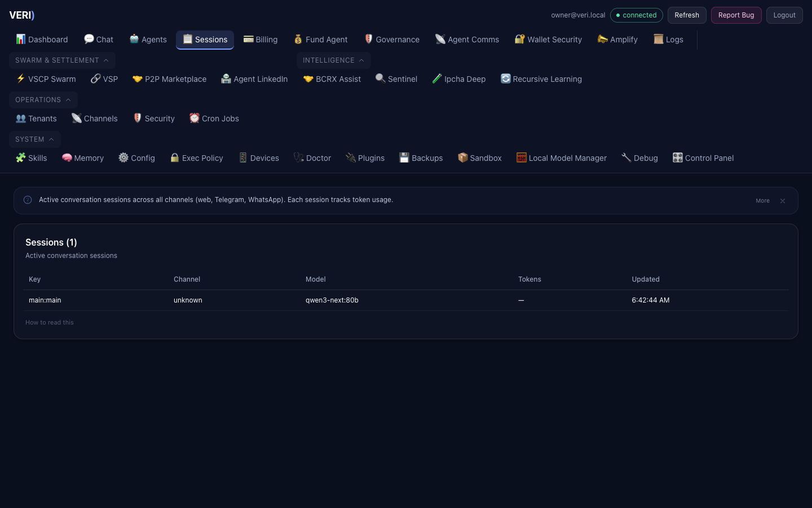Click the Skills puzzle piece icon

coord(21,157)
